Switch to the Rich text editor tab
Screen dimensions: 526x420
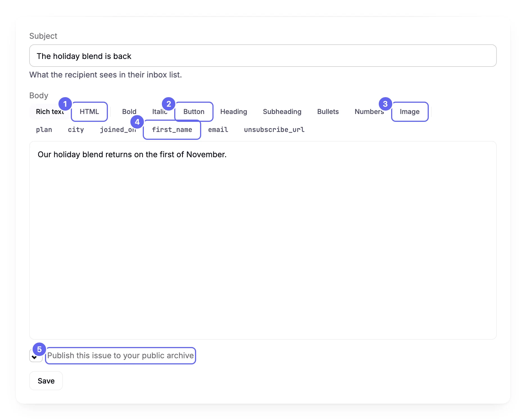50,112
